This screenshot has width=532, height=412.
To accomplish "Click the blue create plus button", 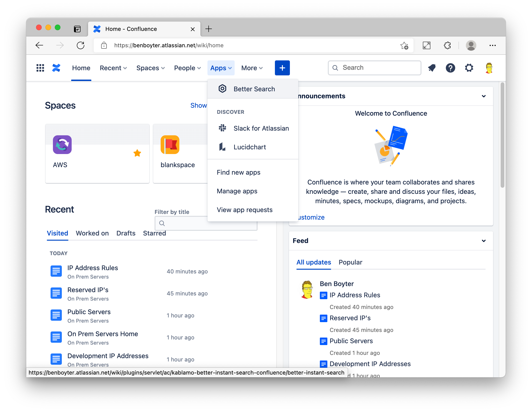I will (x=282, y=68).
